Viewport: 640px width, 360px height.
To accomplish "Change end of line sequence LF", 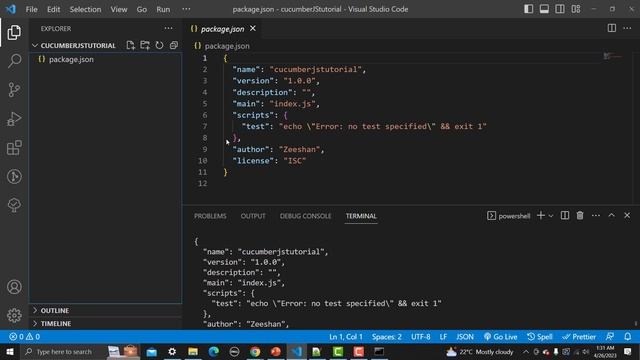I will click(443, 337).
